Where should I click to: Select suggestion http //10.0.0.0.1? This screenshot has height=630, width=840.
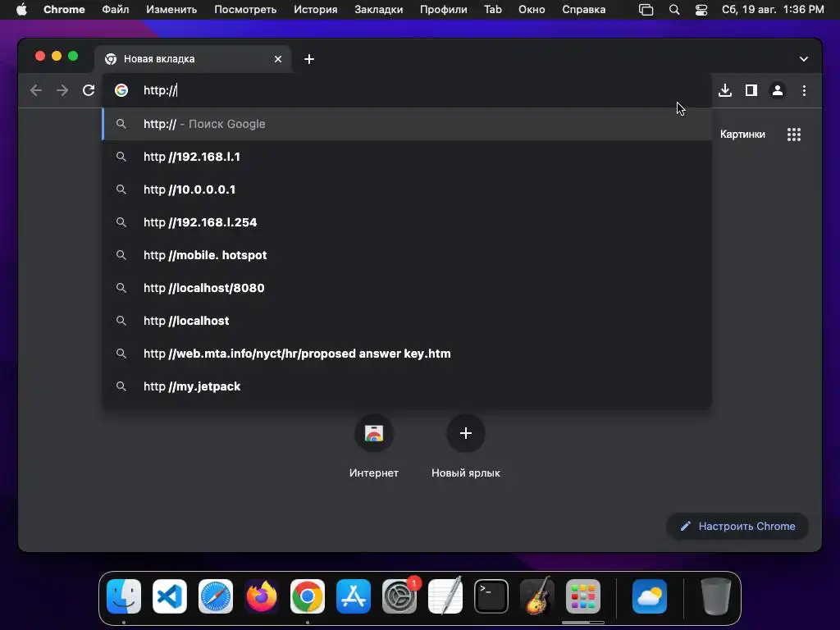[407, 189]
